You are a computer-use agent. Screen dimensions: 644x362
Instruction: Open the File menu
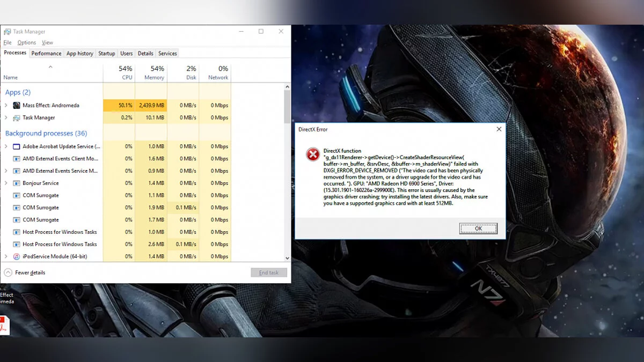point(8,43)
